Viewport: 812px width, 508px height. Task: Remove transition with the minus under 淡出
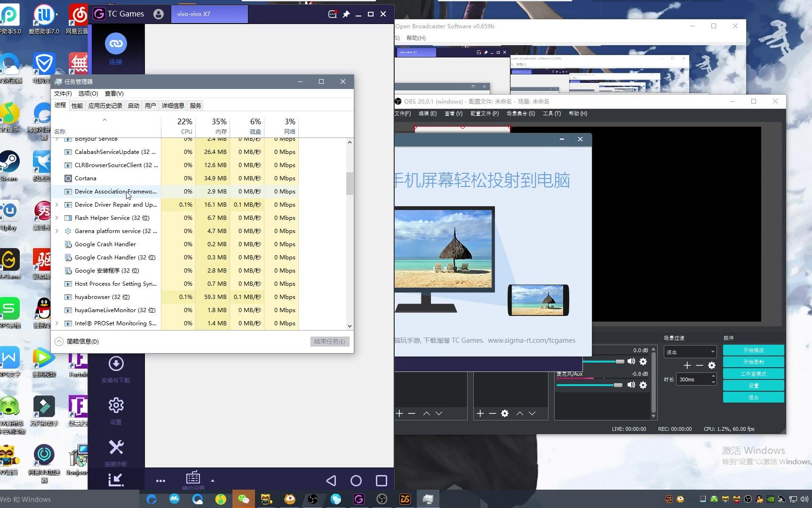coord(700,366)
